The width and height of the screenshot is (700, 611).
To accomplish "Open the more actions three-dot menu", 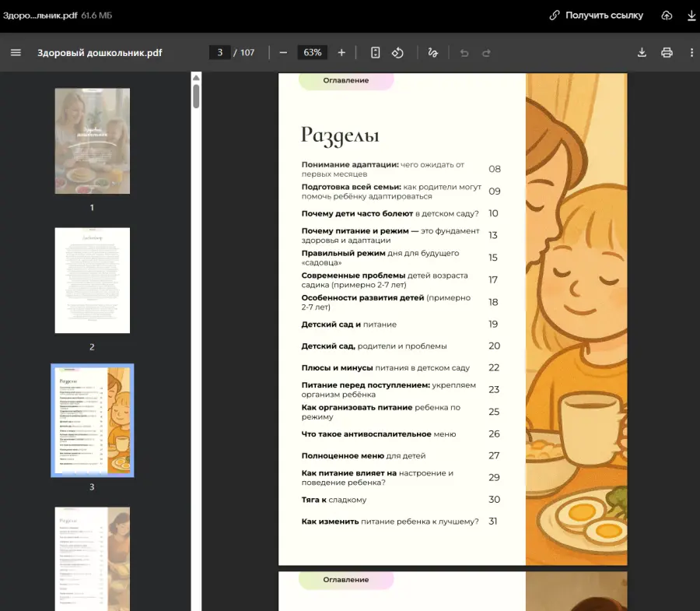I will (x=691, y=53).
